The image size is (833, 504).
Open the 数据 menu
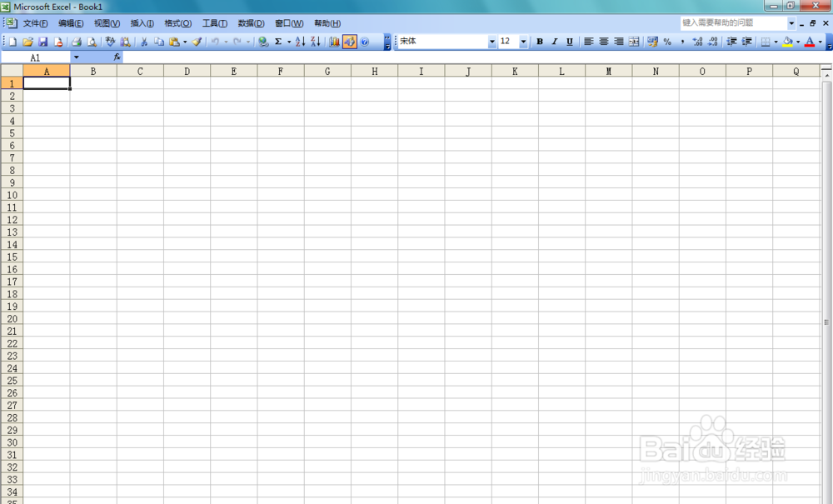point(251,23)
